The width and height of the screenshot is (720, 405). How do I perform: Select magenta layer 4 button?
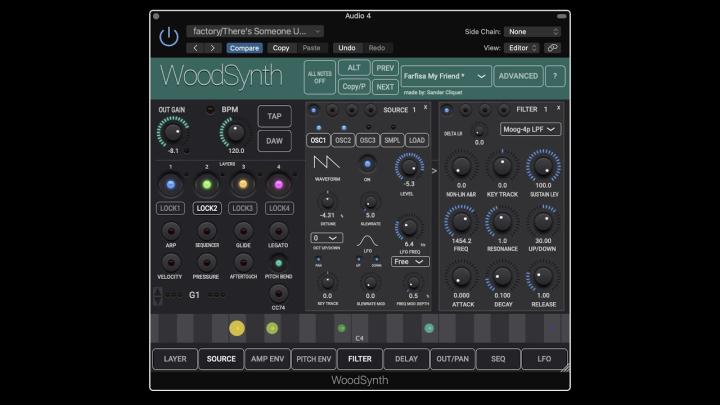(x=279, y=185)
